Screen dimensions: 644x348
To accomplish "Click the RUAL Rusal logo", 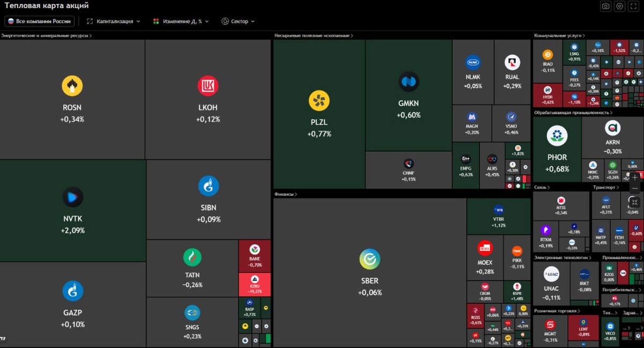I will point(512,63).
